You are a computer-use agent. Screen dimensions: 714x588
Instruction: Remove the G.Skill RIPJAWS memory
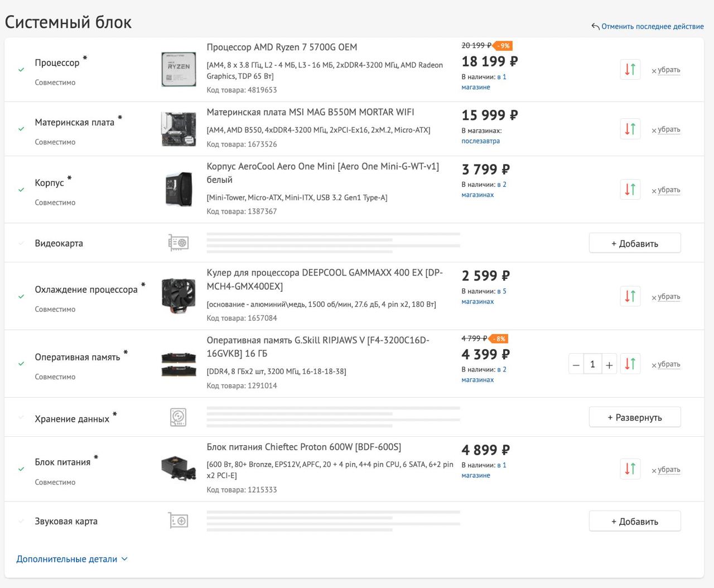[666, 365]
